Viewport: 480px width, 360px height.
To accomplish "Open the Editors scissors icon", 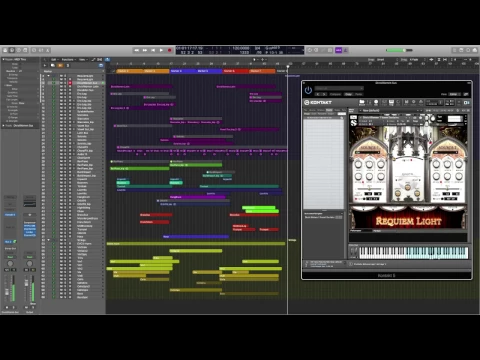I will [48, 50].
